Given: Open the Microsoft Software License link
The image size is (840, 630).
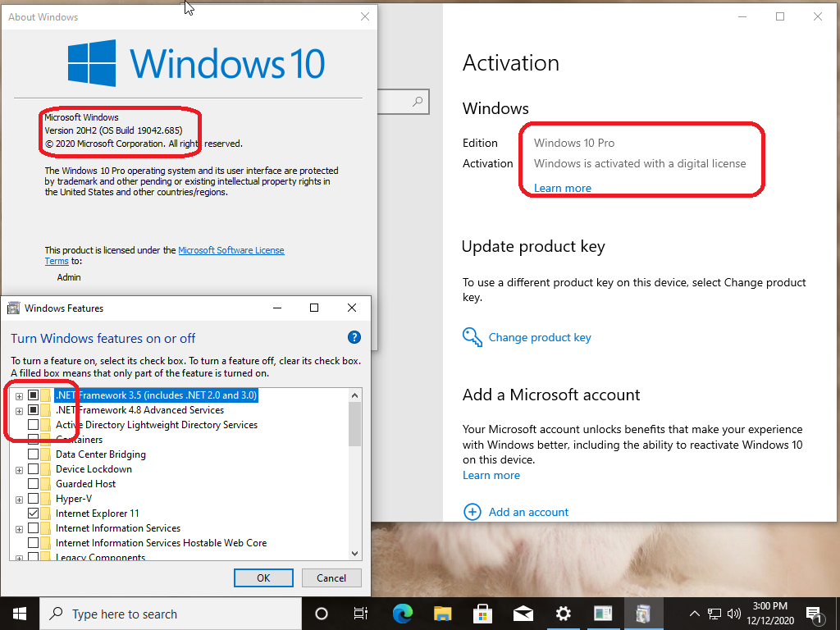Looking at the screenshot, I should (x=231, y=250).
